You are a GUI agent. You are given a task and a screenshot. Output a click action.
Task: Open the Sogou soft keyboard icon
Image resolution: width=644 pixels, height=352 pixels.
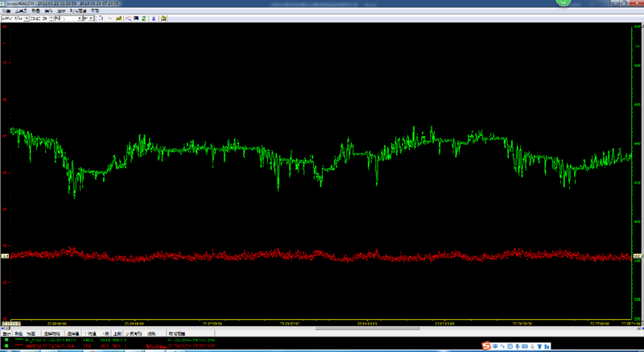pos(525,346)
